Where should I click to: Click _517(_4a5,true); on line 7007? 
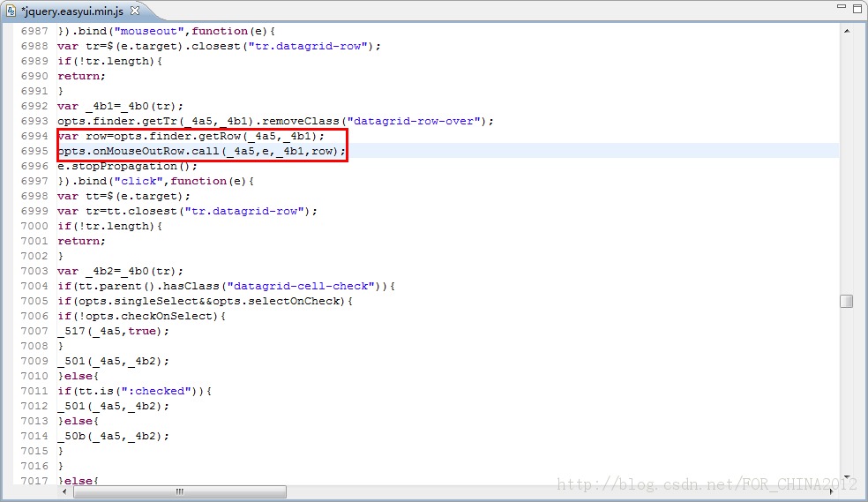tap(113, 331)
